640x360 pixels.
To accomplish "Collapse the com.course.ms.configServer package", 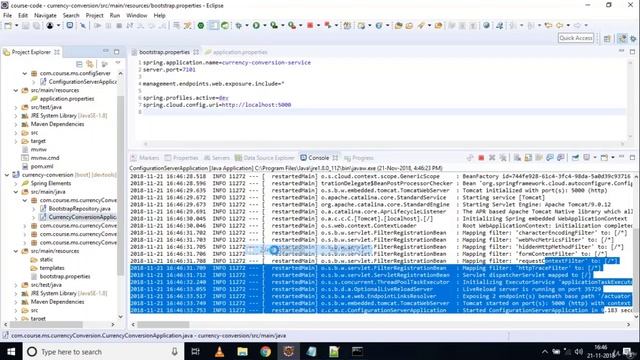I will [24, 73].
